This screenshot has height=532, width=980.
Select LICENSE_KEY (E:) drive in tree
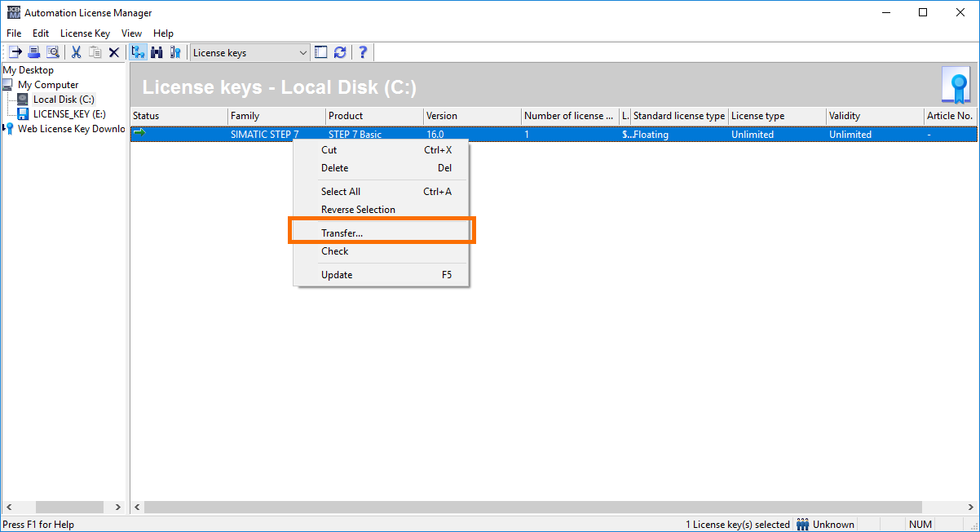coord(69,114)
